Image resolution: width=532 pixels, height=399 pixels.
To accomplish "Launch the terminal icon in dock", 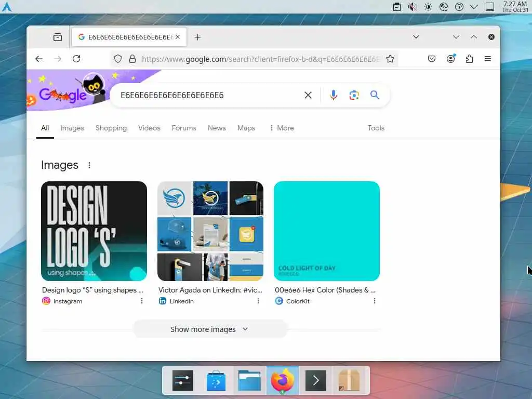I will coord(316,380).
